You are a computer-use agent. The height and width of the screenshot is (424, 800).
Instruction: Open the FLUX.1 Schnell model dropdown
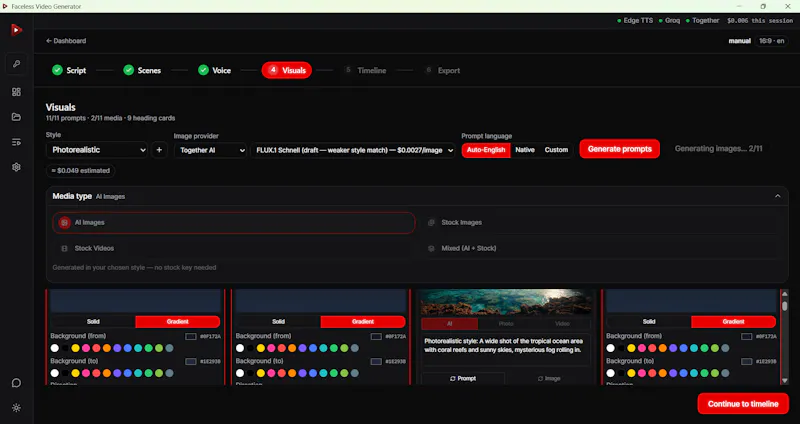tap(353, 150)
